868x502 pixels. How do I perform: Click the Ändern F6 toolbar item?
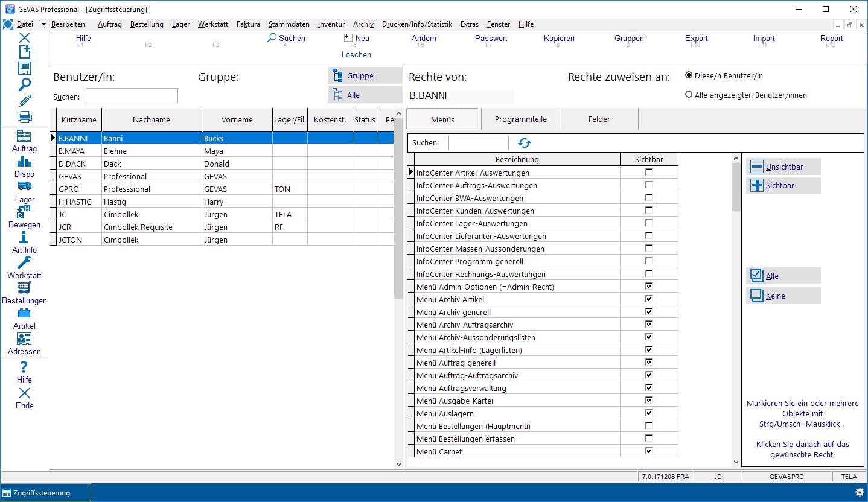click(x=424, y=38)
